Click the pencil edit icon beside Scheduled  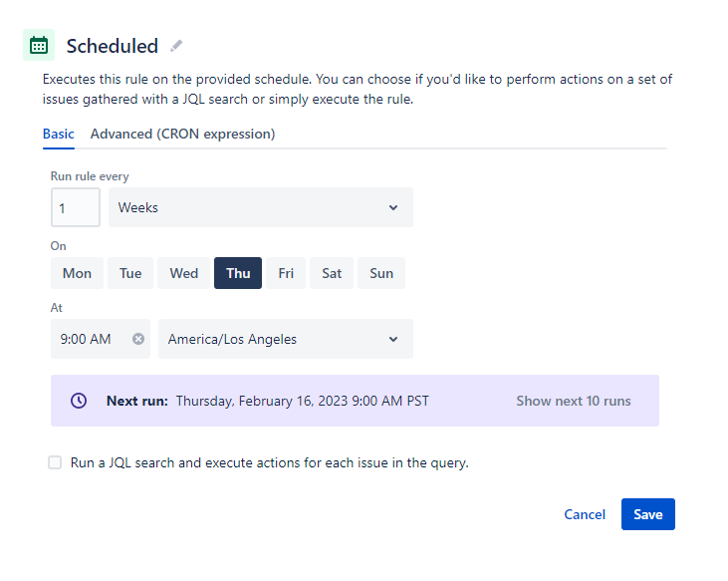click(176, 46)
